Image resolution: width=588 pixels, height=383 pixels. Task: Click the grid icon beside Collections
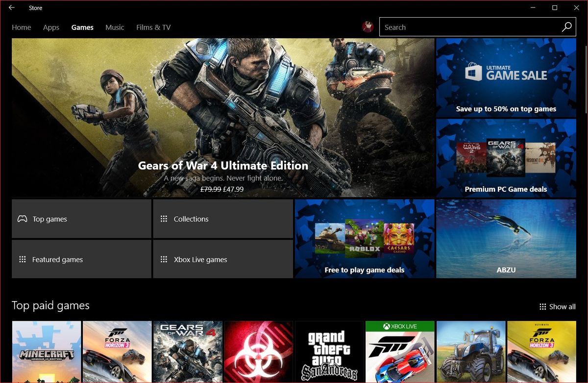point(164,219)
